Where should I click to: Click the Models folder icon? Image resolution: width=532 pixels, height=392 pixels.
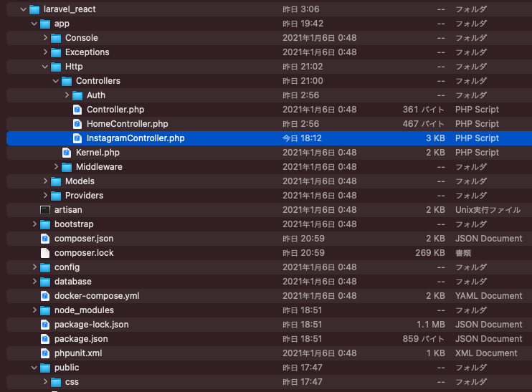pos(56,181)
